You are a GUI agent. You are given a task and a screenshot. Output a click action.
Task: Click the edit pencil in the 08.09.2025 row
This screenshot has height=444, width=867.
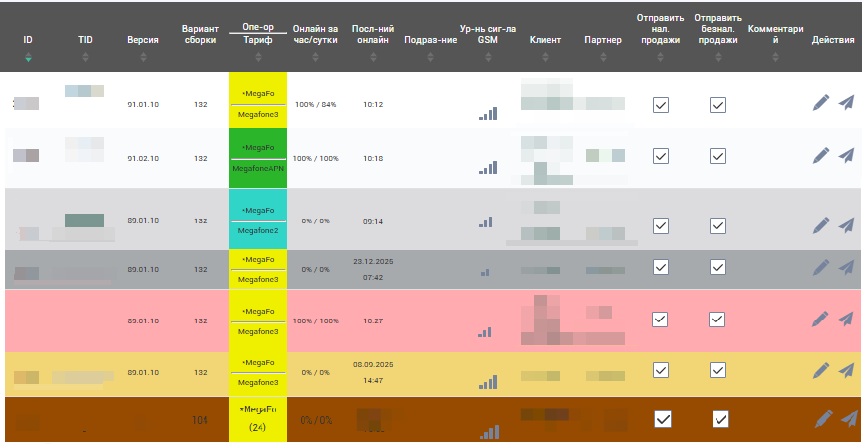[x=821, y=370]
